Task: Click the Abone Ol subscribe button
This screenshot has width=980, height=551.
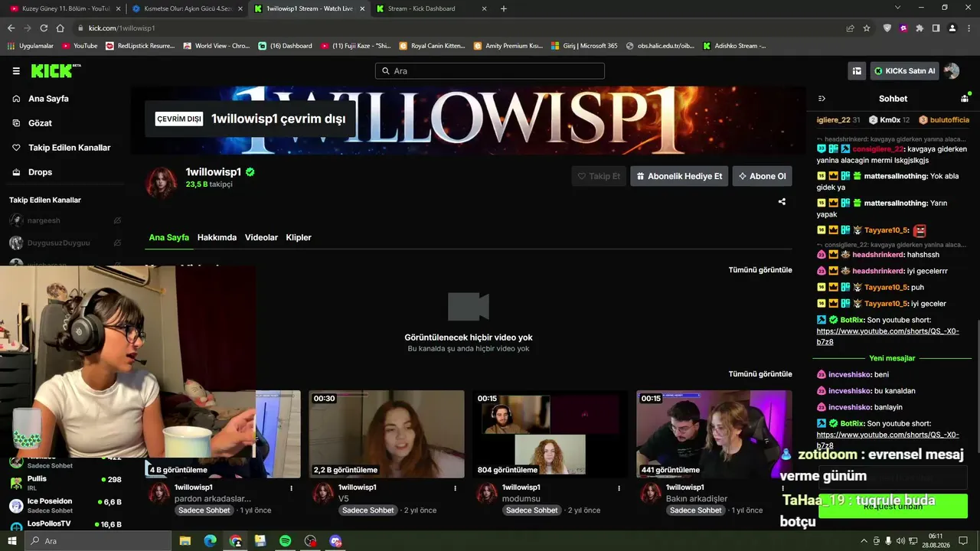Action: (x=762, y=176)
